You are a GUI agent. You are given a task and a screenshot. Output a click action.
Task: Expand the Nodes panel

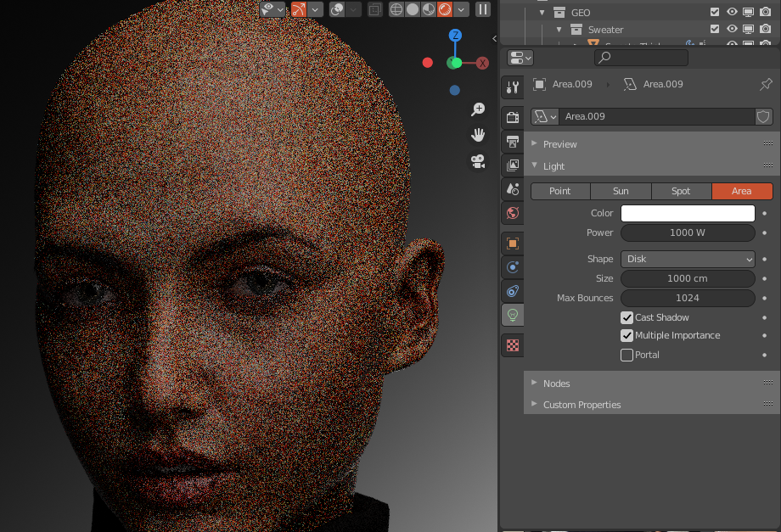[x=556, y=384]
